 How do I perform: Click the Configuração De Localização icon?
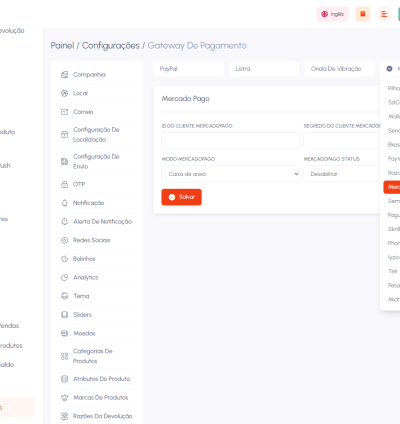65,135
